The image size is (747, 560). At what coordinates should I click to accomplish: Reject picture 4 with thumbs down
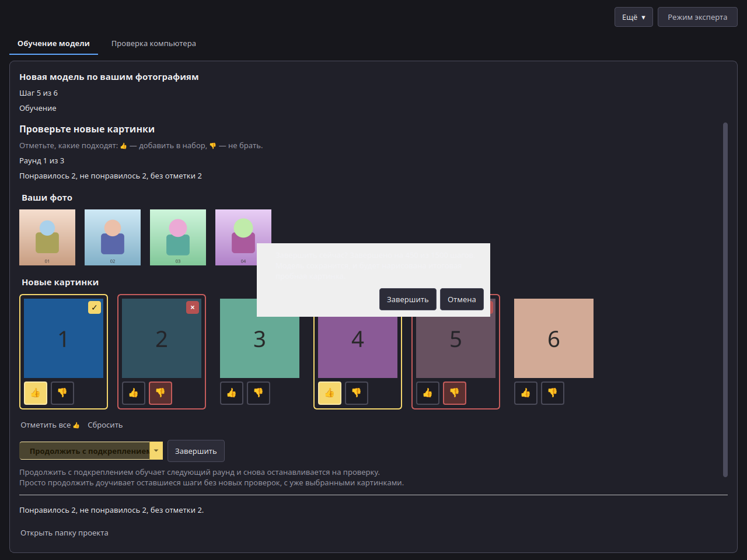click(x=357, y=393)
